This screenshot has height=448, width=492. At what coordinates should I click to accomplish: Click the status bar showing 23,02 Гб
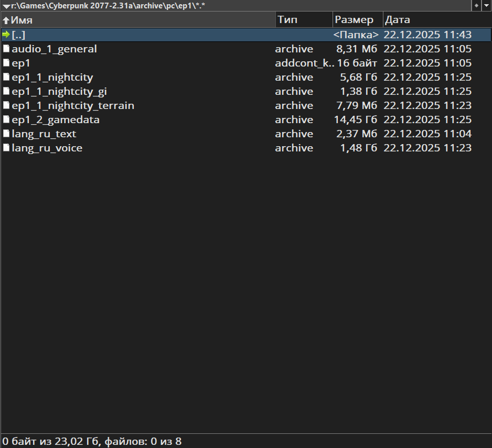click(92, 441)
